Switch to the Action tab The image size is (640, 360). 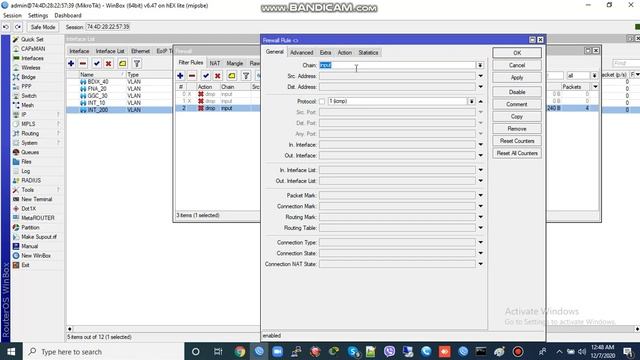pyautogui.click(x=344, y=52)
